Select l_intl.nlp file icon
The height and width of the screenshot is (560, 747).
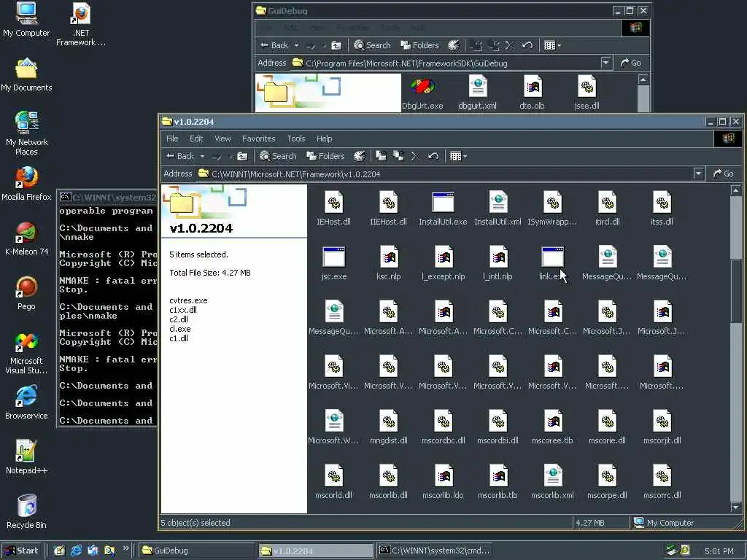tap(498, 257)
